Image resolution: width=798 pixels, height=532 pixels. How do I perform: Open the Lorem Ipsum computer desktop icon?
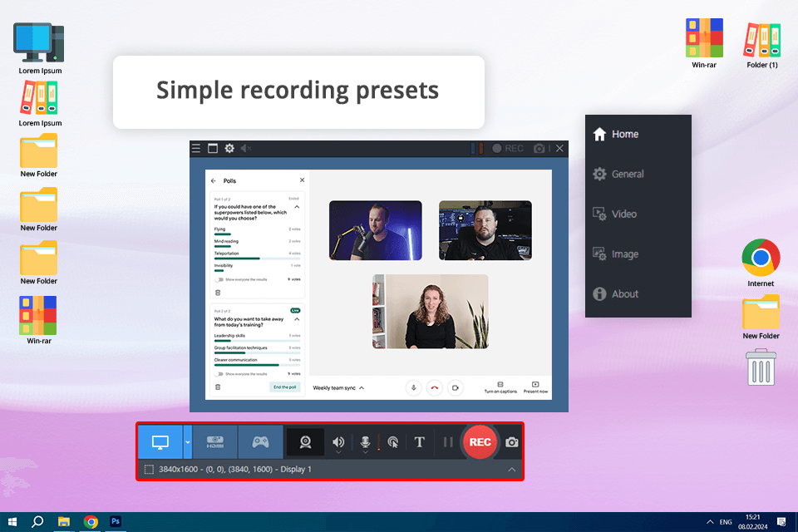[x=40, y=48]
